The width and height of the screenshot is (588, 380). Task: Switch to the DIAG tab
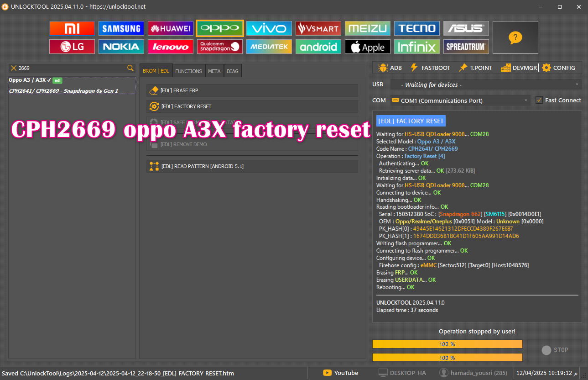pos(233,71)
